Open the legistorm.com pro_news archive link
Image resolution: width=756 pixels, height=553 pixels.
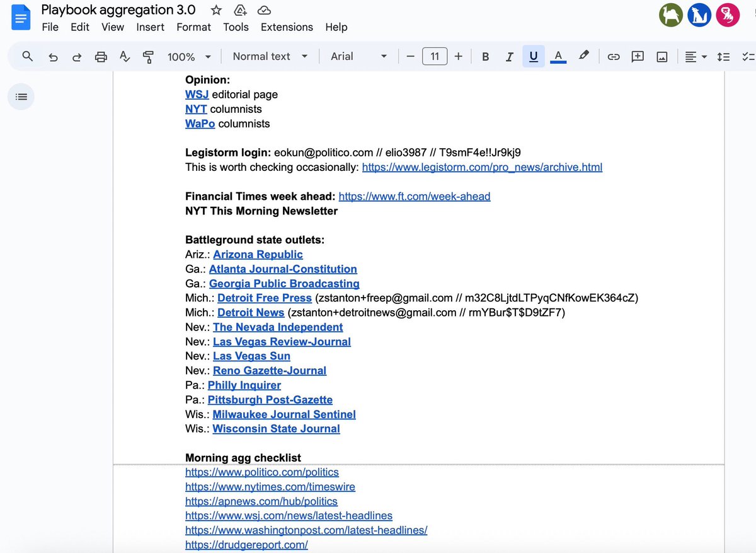point(482,167)
